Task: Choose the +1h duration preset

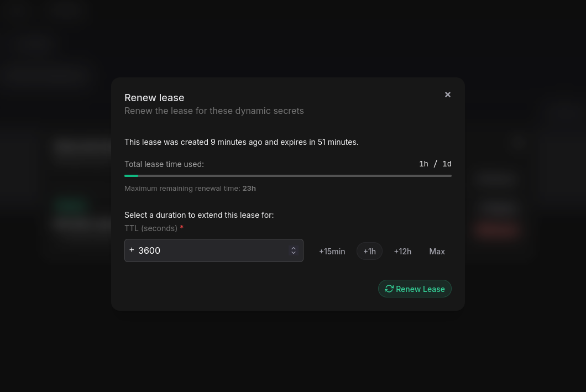Action: [x=369, y=252]
